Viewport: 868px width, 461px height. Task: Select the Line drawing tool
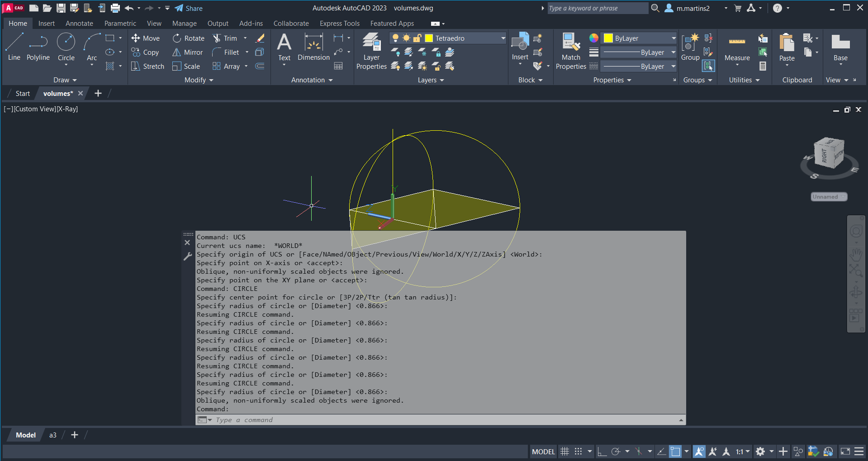pyautogui.click(x=14, y=46)
